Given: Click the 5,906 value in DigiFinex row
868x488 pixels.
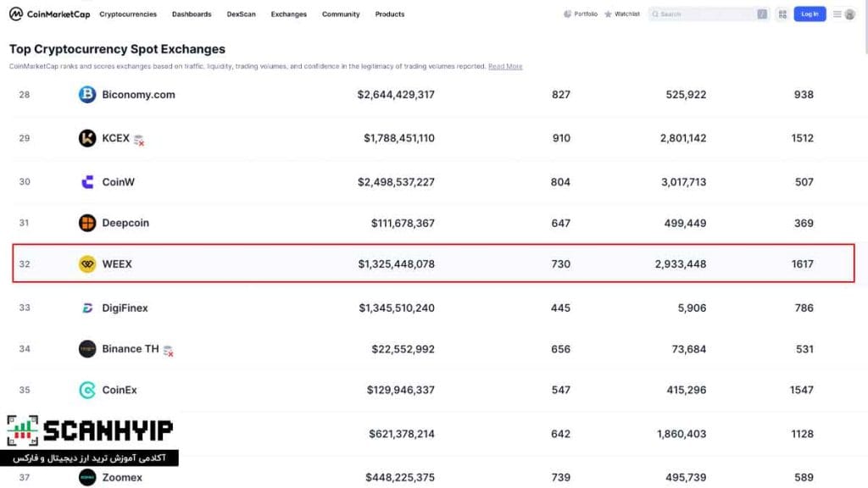Looking at the screenshot, I should (x=692, y=308).
